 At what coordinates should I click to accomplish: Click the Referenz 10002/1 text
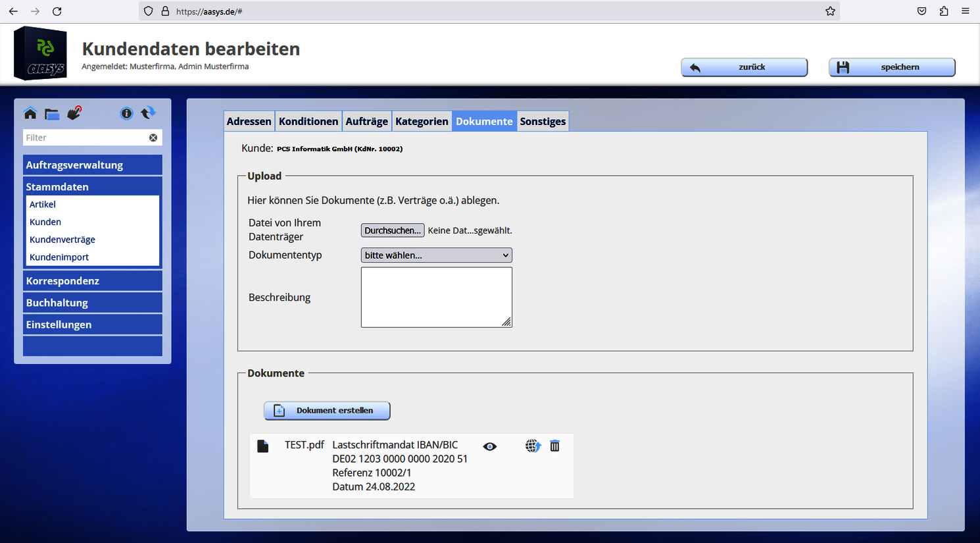[x=372, y=473]
